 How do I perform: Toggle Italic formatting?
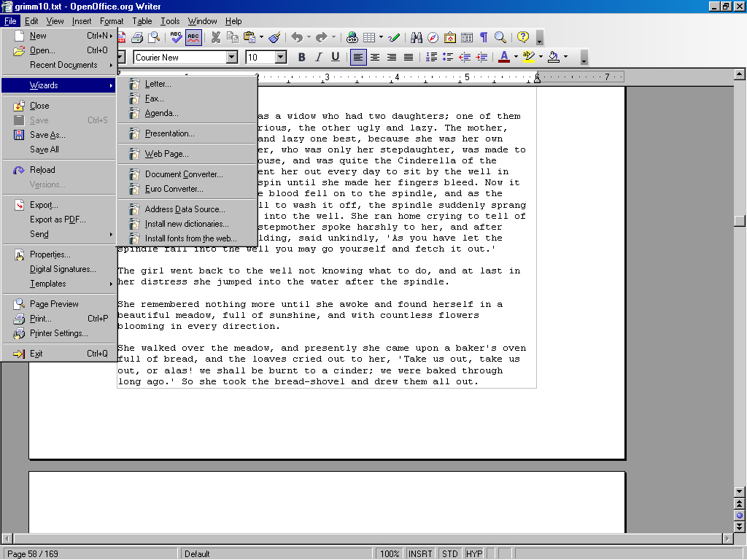318,57
